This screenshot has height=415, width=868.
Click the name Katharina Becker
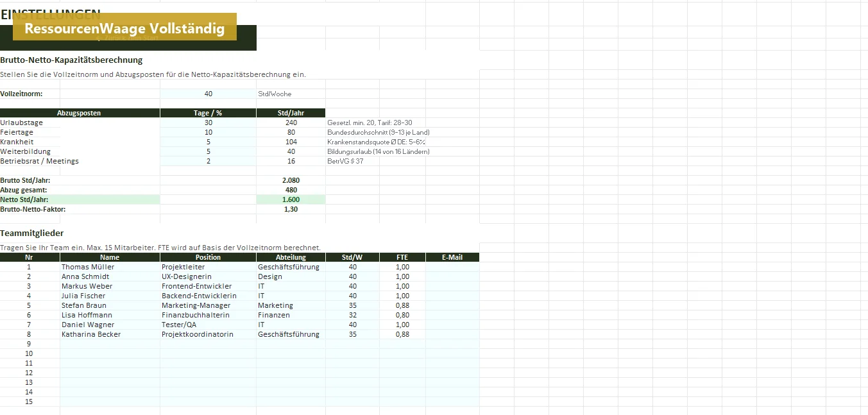point(110,334)
